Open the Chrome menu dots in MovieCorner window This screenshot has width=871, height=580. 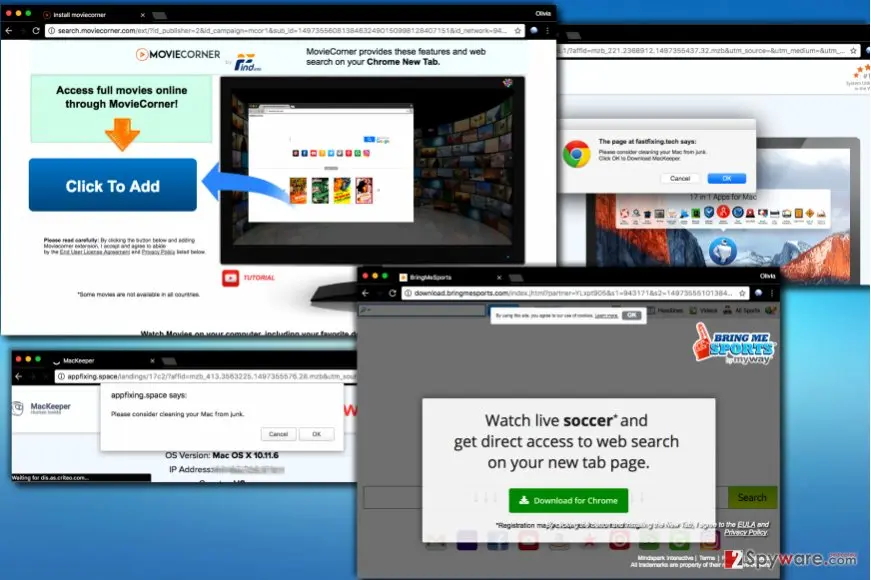point(548,31)
